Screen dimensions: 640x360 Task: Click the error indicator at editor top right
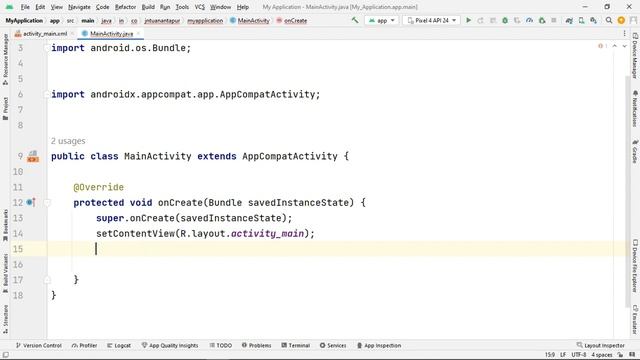coord(601,46)
